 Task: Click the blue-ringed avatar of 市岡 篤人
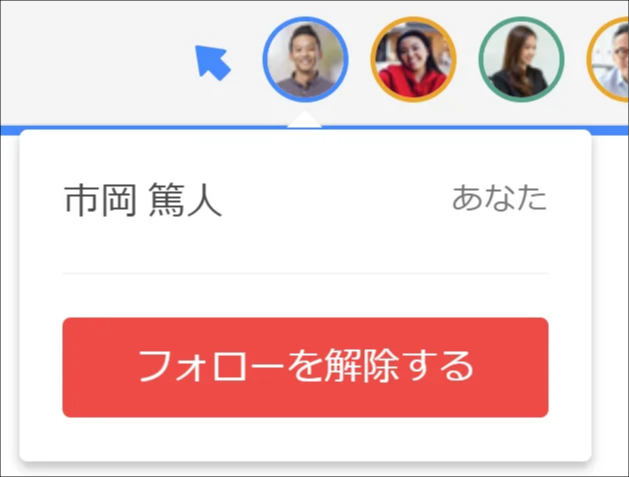[x=305, y=59]
